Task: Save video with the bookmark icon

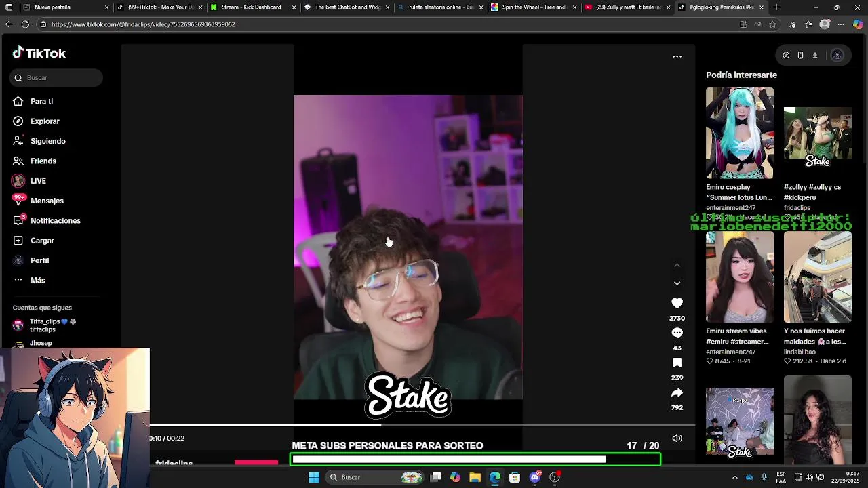Action: (677, 363)
